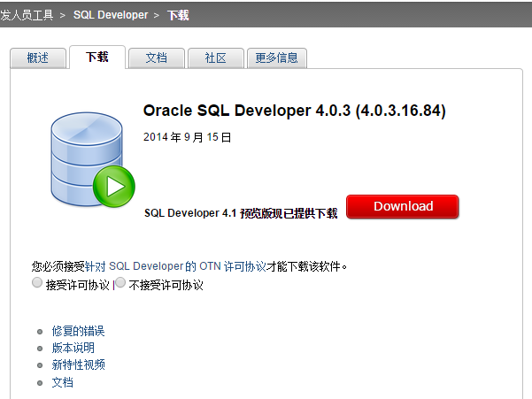Image resolution: width=532 pixels, height=399 pixels.
Task: Click the date 2014 年 9 月 15 日
Action: pos(188,137)
